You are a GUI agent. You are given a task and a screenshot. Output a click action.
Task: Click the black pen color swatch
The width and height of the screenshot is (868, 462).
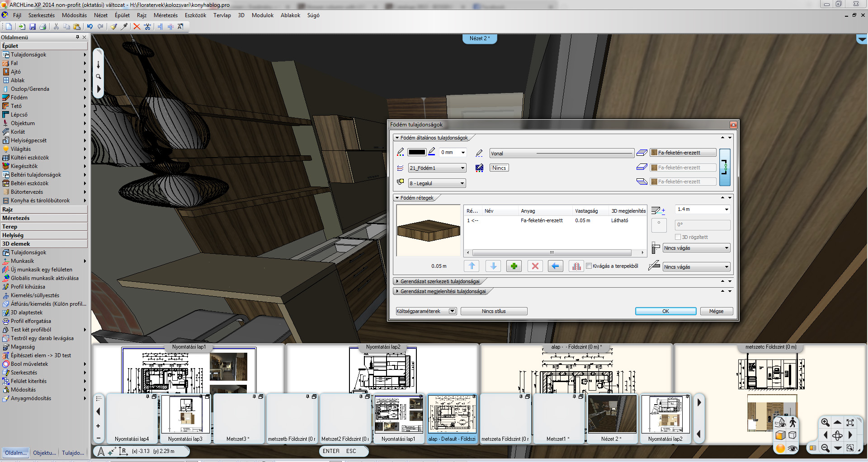pos(416,152)
